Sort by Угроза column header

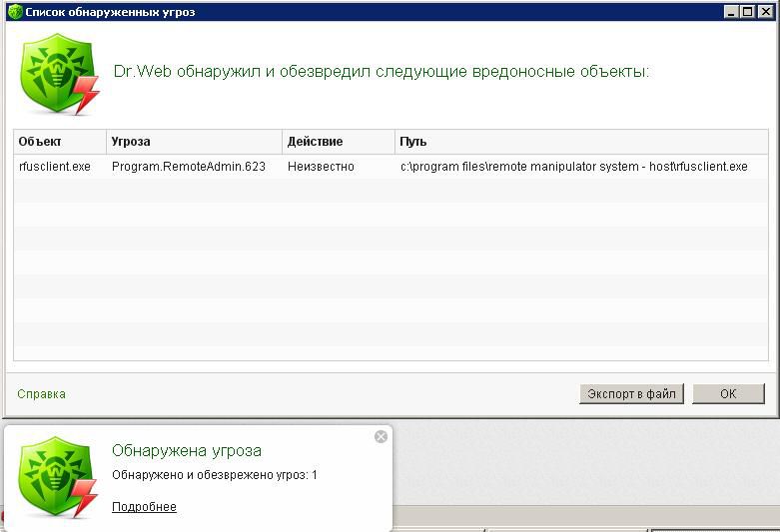coord(194,142)
